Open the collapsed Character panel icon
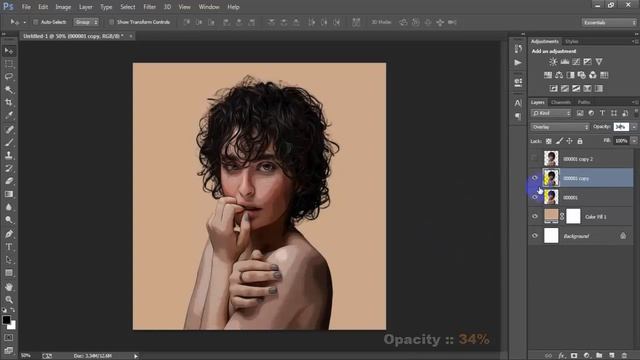This screenshot has width=640, height=360. click(x=518, y=103)
